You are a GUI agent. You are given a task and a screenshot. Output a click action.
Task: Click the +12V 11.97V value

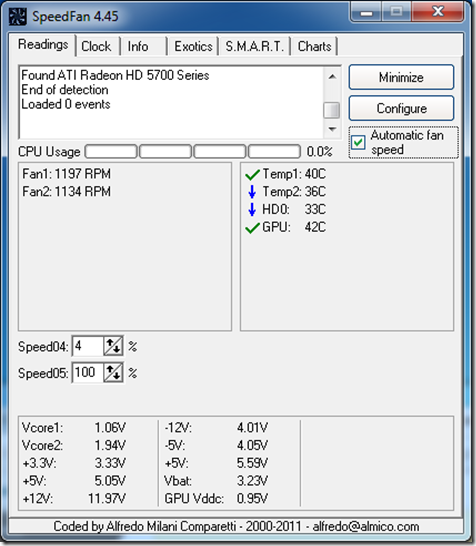click(x=107, y=499)
